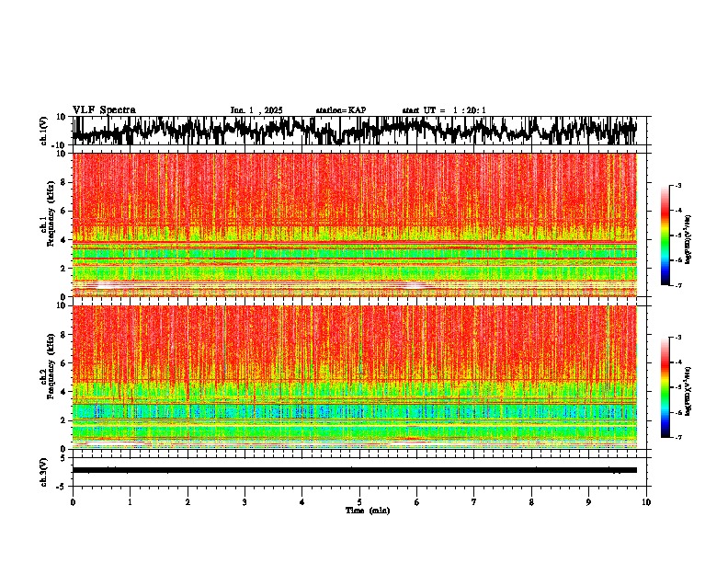The width and height of the screenshot is (728, 563).
Task: Click the "6" kHz tick on ch.2 frequency axis
Action: coord(63,362)
